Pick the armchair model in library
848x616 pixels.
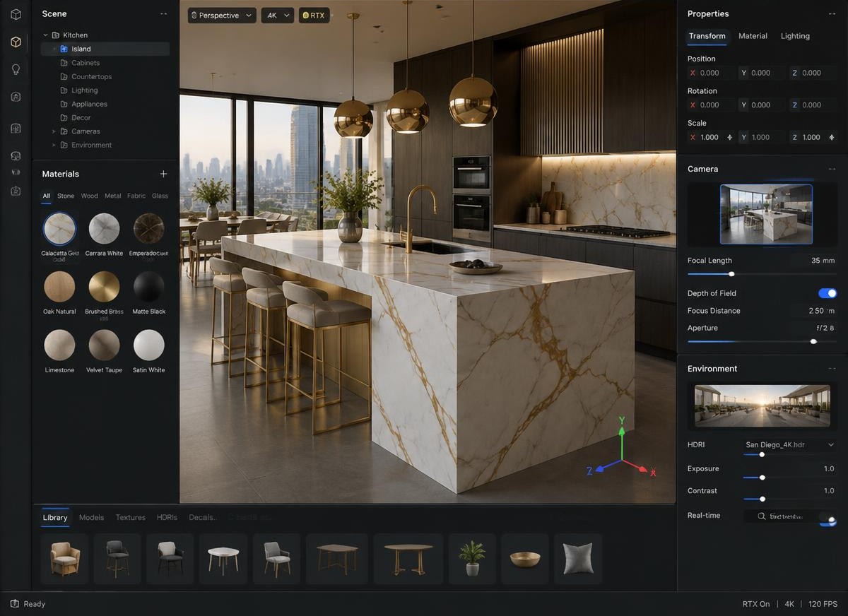point(64,558)
